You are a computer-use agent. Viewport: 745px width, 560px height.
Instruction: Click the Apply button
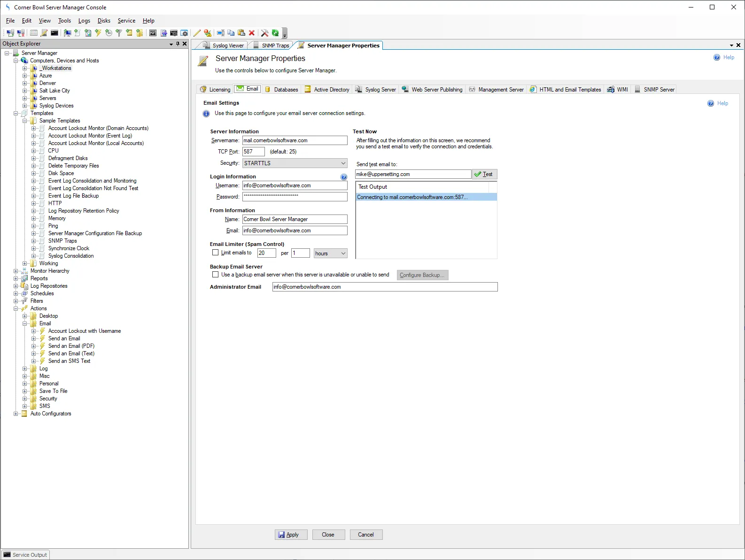(x=291, y=535)
